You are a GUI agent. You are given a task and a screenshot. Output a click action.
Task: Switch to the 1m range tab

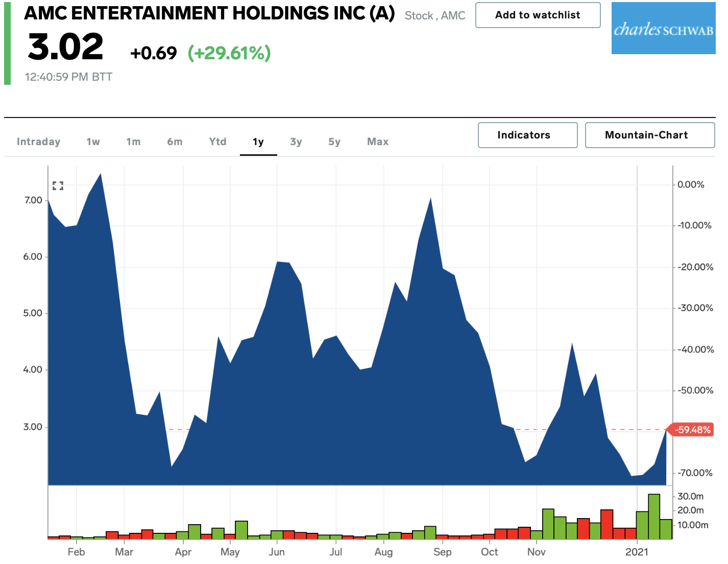click(x=133, y=142)
